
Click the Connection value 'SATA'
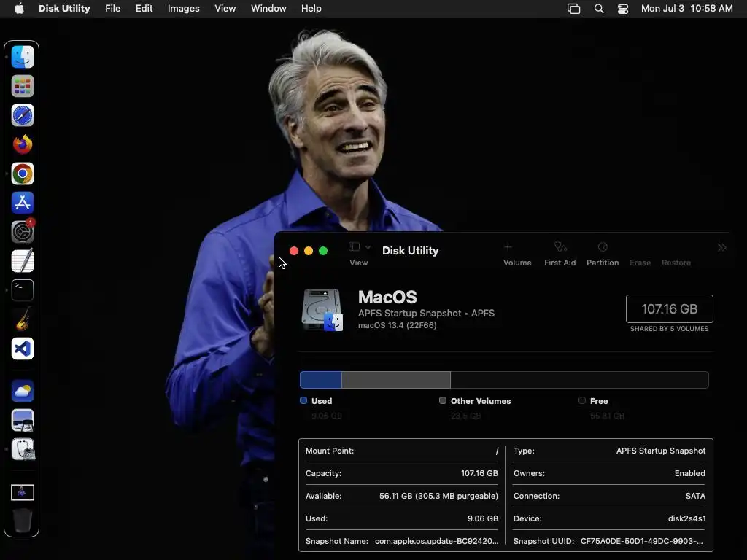[x=695, y=496]
